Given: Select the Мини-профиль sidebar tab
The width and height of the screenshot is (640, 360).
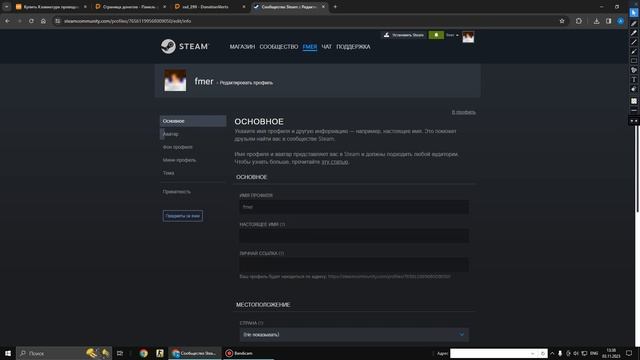Looking at the screenshot, I should [x=193, y=160].
